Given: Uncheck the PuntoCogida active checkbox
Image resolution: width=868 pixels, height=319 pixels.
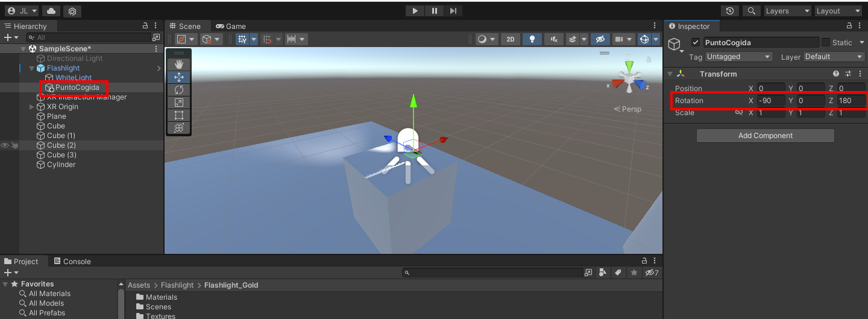Looking at the screenshot, I should point(696,42).
